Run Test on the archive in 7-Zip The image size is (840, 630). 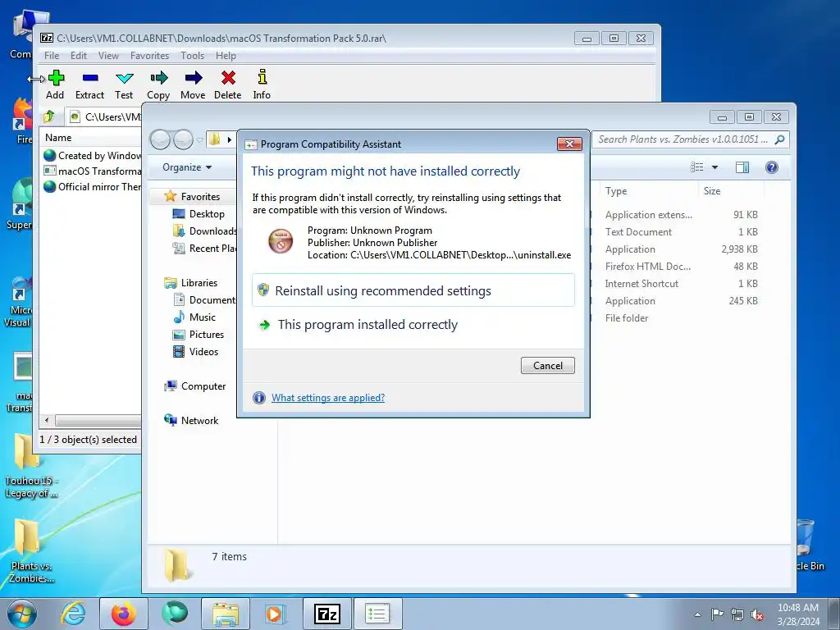click(x=124, y=84)
